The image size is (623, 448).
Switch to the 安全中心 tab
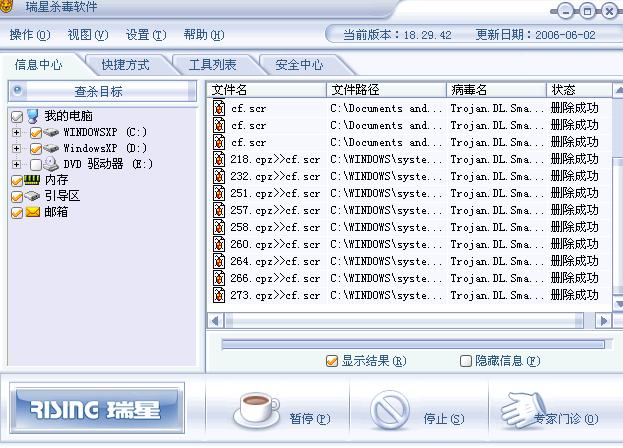(299, 64)
